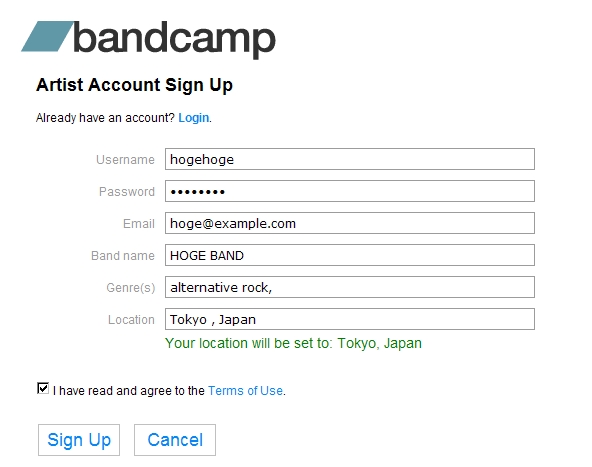Viewport: 592px width, 467px height.
Task: Click the green location confirmation message
Action: coord(293,344)
